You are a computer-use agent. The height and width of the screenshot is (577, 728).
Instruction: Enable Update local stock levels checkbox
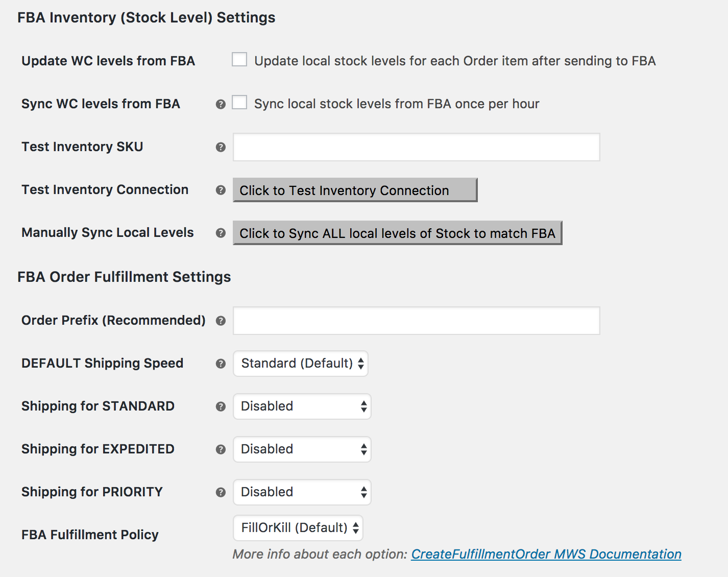239,60
